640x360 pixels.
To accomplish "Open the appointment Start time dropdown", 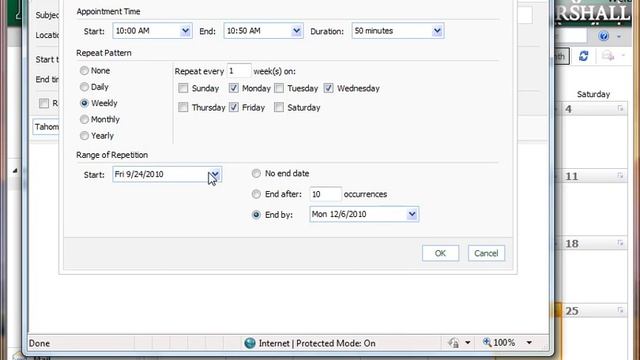I will (x=185, y=31).
